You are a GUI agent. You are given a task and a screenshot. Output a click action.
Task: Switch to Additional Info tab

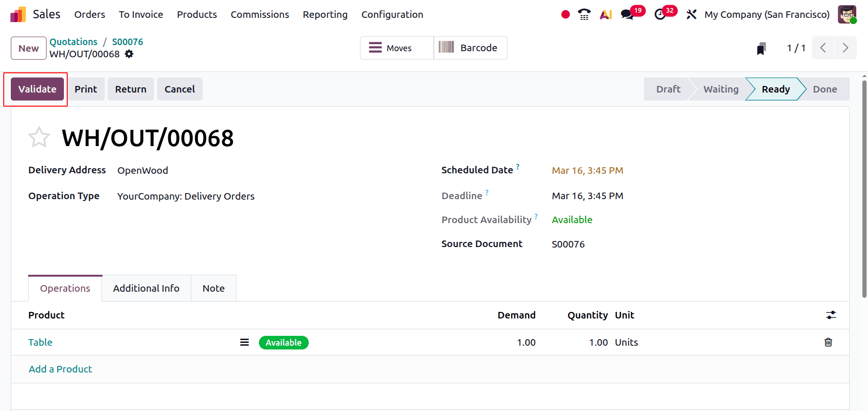(x=146, y=288)
